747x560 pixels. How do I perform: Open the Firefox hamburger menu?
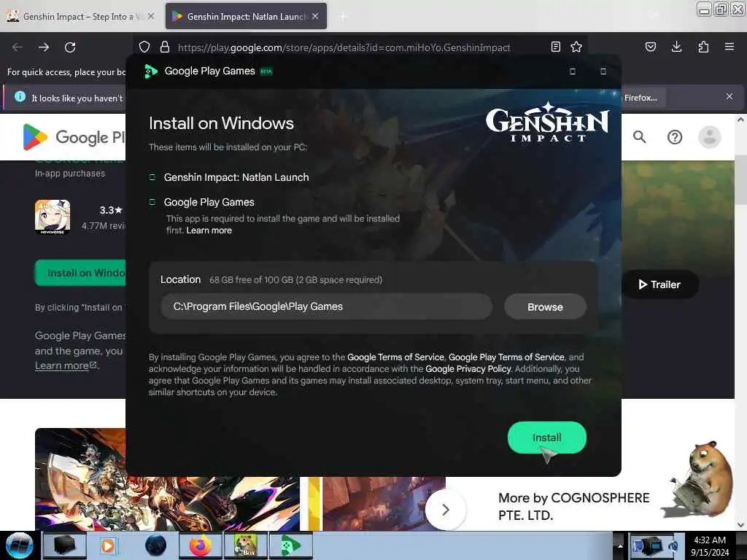[729, 47]
